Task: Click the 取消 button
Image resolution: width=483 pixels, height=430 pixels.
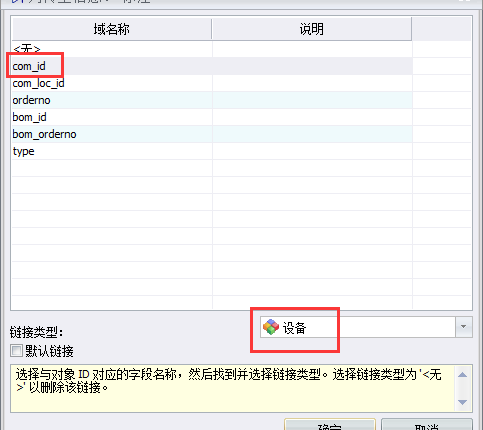Action: coord(427,425)
